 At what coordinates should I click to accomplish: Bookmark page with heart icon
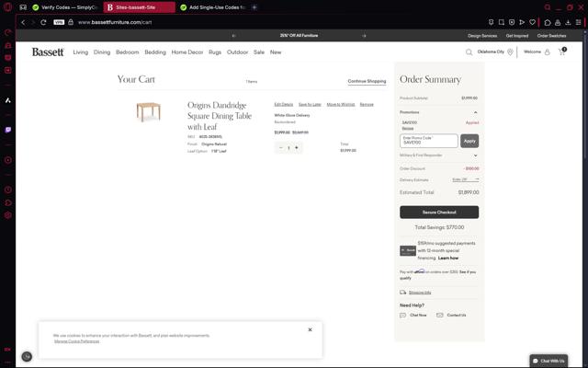click(x=532, y=22)
